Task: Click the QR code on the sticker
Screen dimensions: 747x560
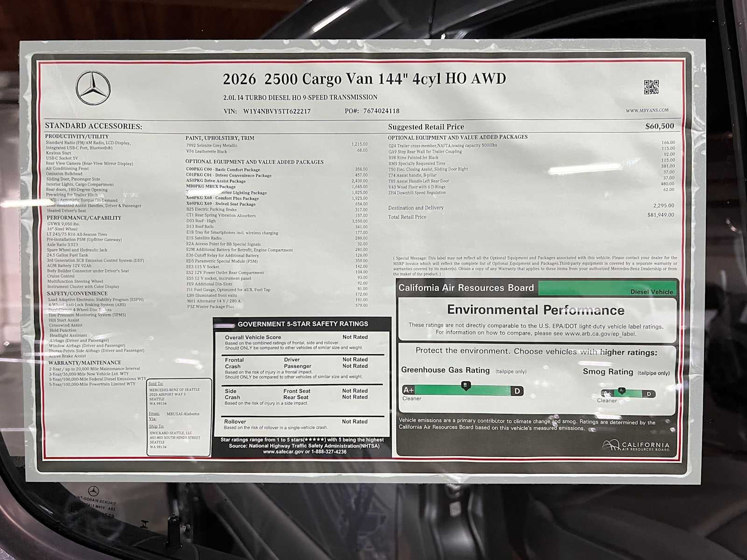Action: tap(651, 87)
